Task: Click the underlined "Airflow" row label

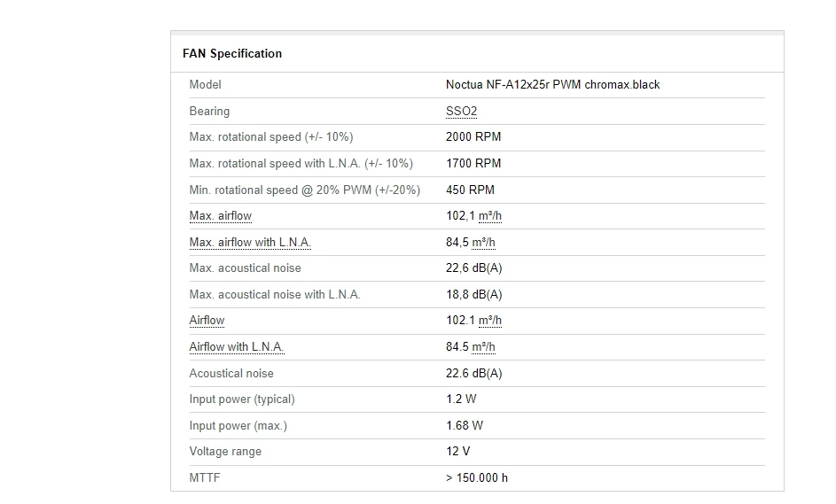Action: tap(207, 321)
